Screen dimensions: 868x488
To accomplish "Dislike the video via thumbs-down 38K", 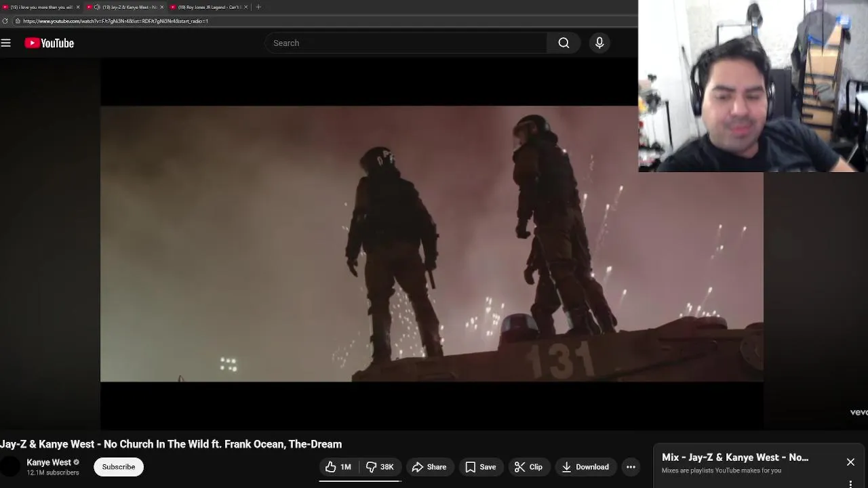I will click(x=380, y=467).
